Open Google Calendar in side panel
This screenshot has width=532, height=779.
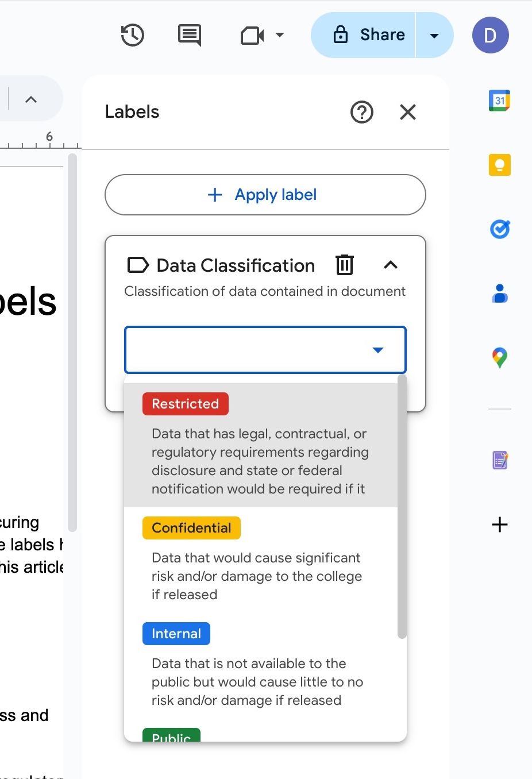[x=499, y=101]
